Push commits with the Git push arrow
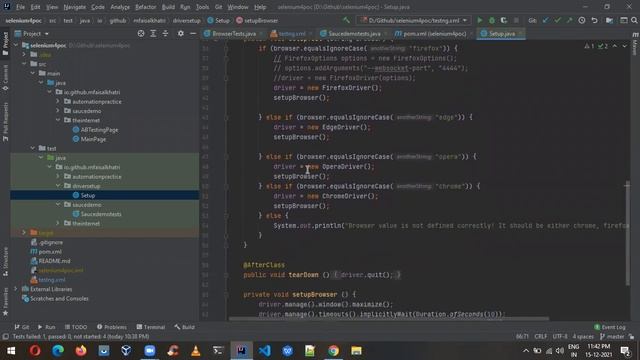Viewport: 640px width, 360px height. (569, 20)
